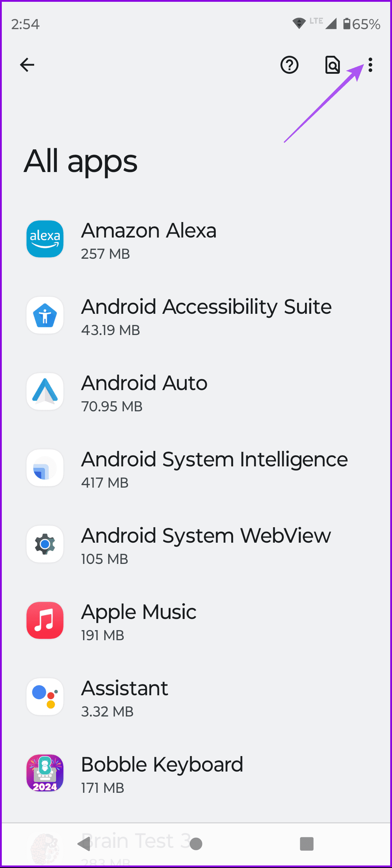Select the Apple Music list entry

139,621
